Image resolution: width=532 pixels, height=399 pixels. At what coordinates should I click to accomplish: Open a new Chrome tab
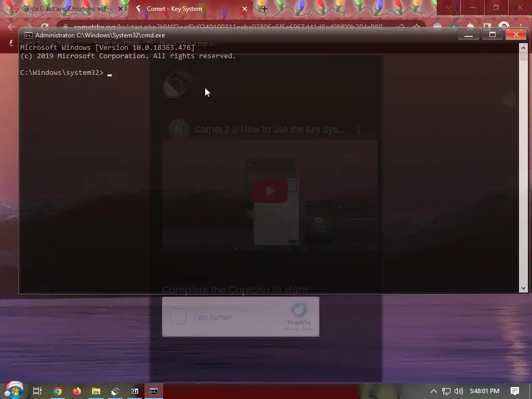tap(264, 9)
